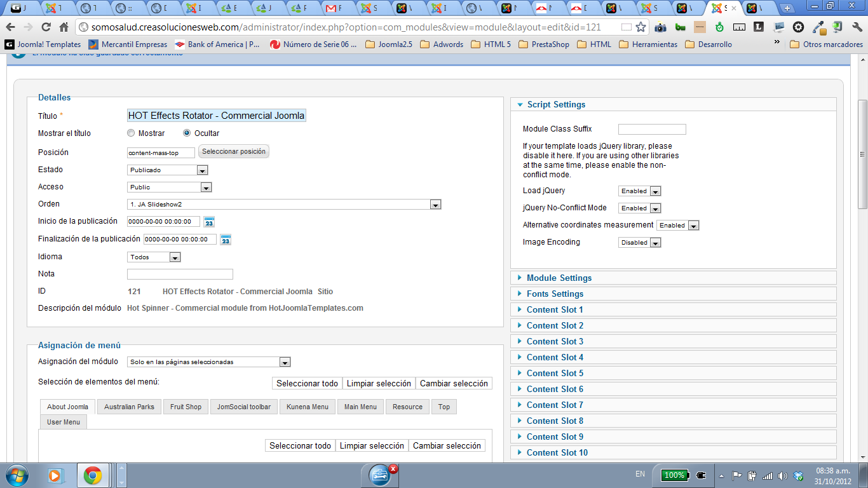
Task: Open the green 'bw' extension icon
Action: tap(680, 27)
